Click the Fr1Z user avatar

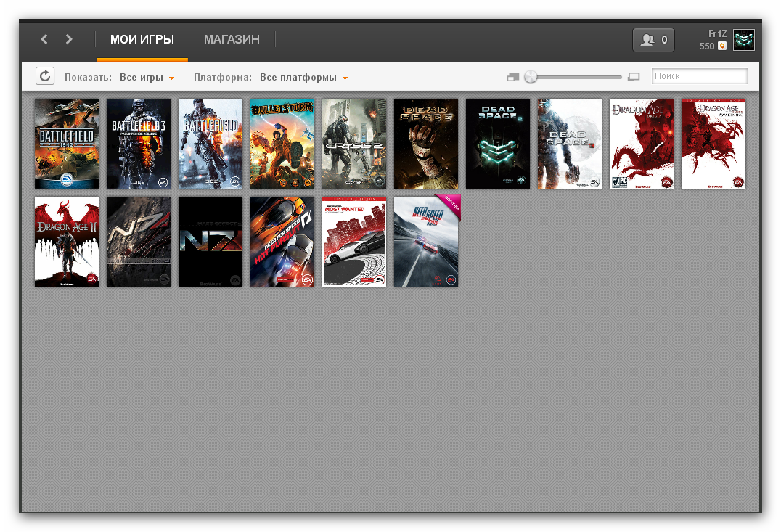[744, 40]
